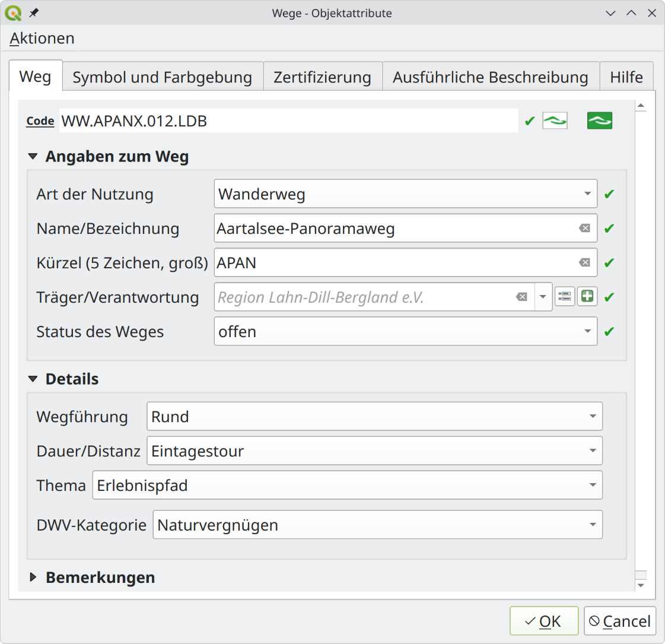Clear the Träger/Verantwortung value with its clear icon
The image size is (665, 644).
[x=521, y=297]
